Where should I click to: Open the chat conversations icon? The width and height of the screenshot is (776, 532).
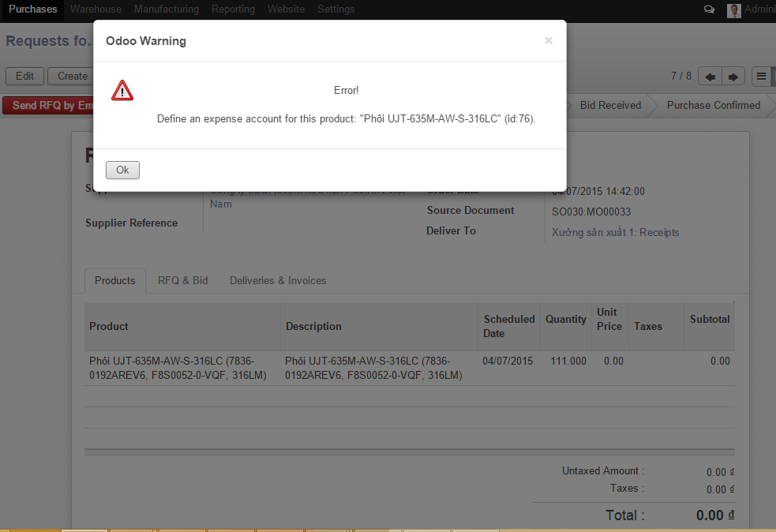(x=709, y=9)
